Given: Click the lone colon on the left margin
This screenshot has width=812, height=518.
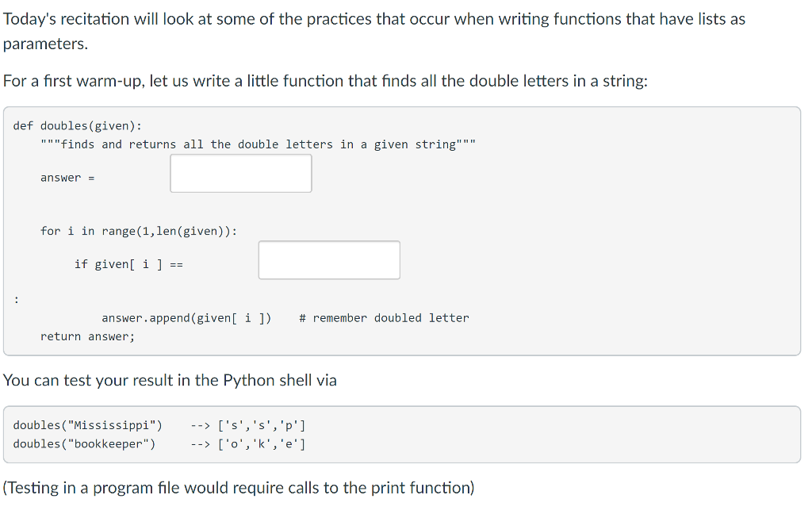Looking at the screenshot, I should coord(16,299).
